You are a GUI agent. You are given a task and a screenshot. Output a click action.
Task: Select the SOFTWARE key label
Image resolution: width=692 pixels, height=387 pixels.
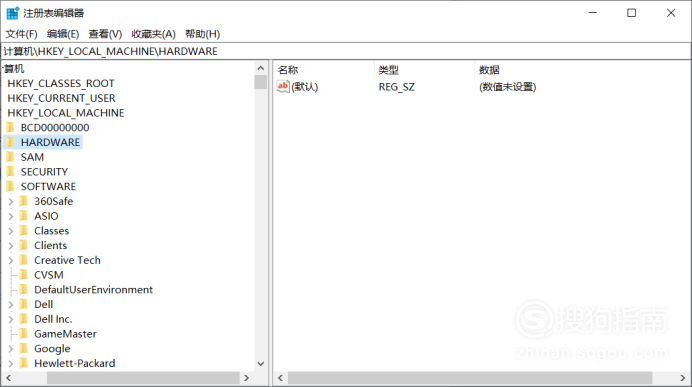[x=48, y=186]
